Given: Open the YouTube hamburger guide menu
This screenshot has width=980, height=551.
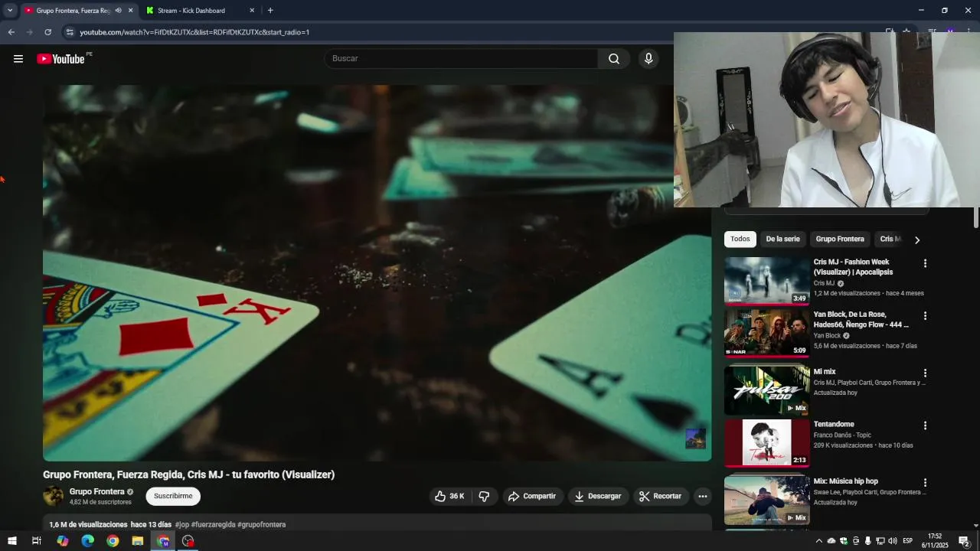Looking at the screenshot, I should pyautogui.click(x=18, y=59).
